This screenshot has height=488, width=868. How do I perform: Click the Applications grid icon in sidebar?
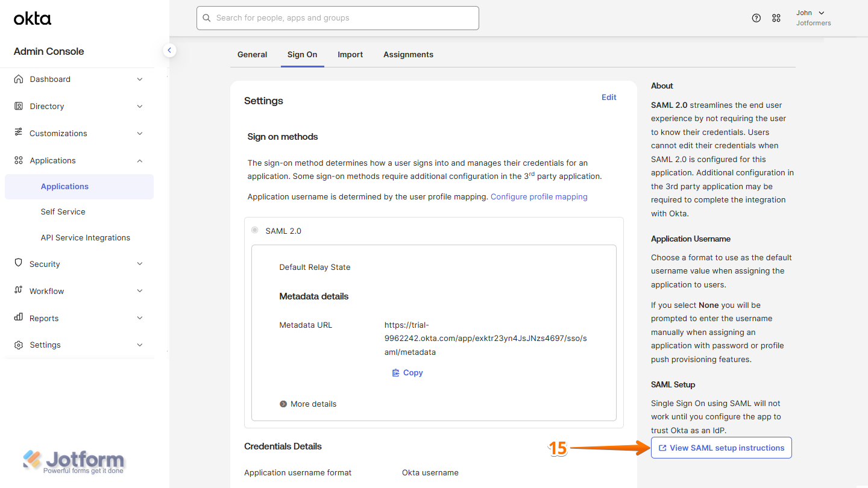pyautogui.click(x=19, y=160)
